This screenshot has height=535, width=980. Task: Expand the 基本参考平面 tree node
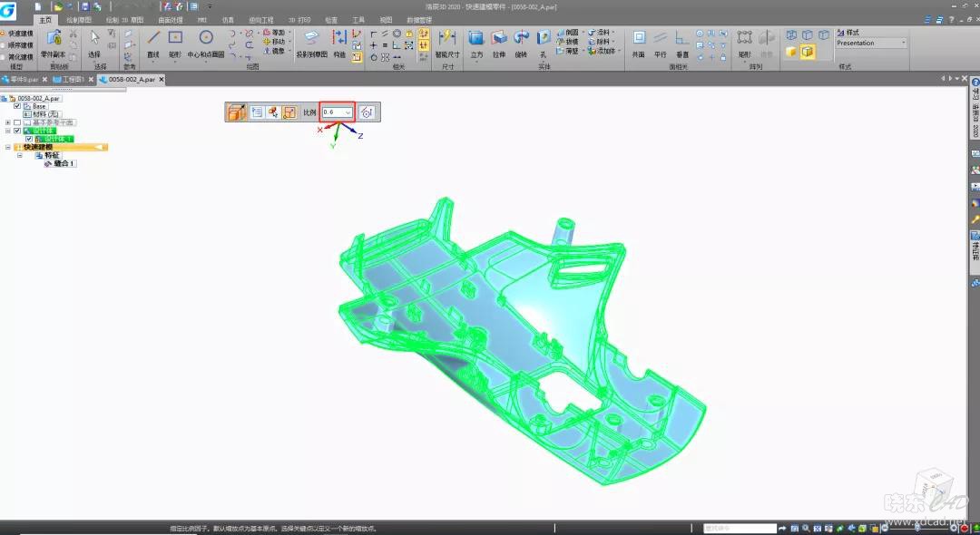click(x=7, y=122)
